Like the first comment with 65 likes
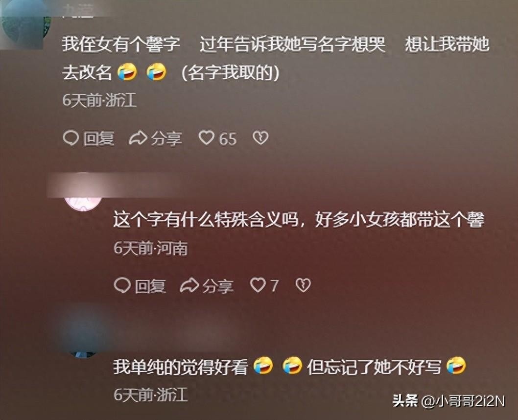This screenshot has width=518, height=420. pos(207,138)
